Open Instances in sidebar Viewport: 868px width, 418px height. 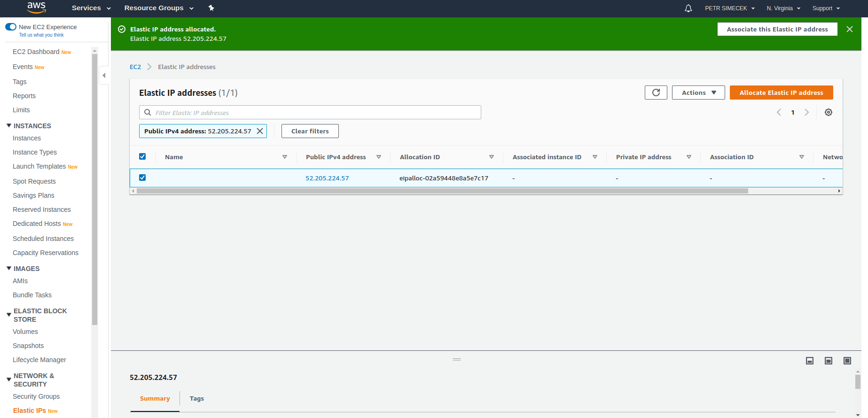(27, 138)
